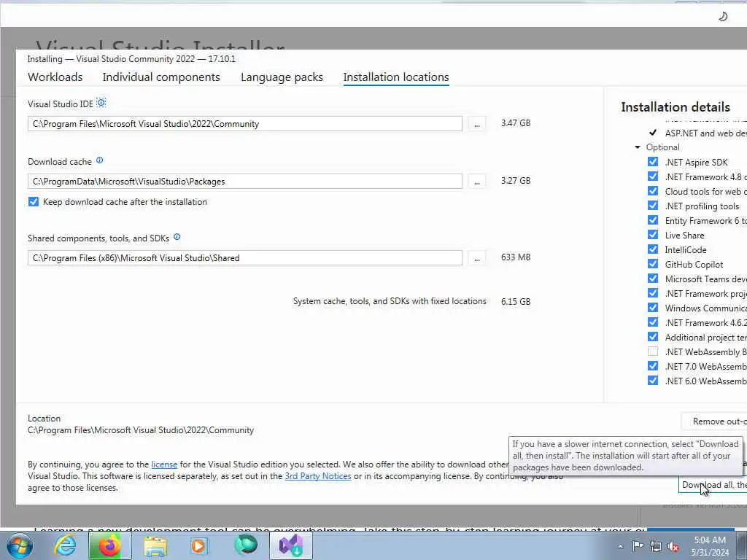747x560 pixels.
Task: Uncheck IntelliCode component
Action: tap(653, 249)
